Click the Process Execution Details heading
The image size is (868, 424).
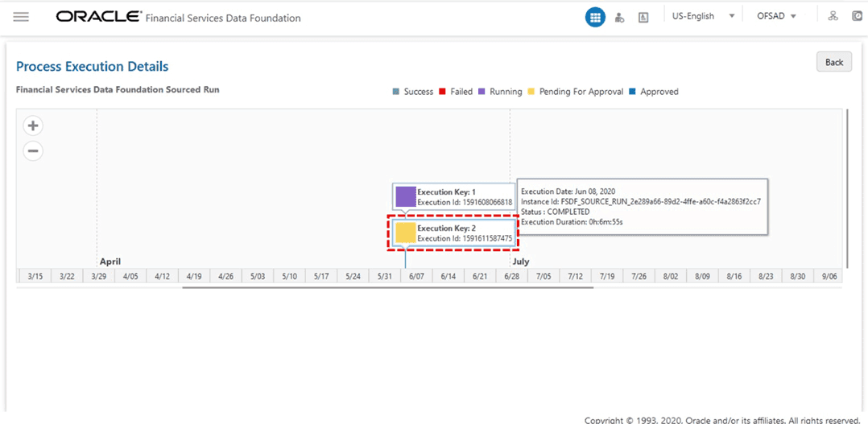tap(93, 67)
